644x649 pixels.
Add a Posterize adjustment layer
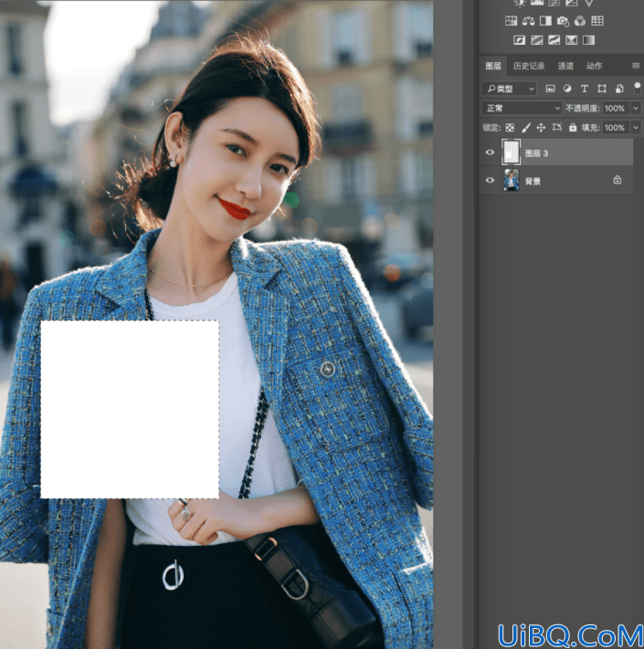click(537, 40)
